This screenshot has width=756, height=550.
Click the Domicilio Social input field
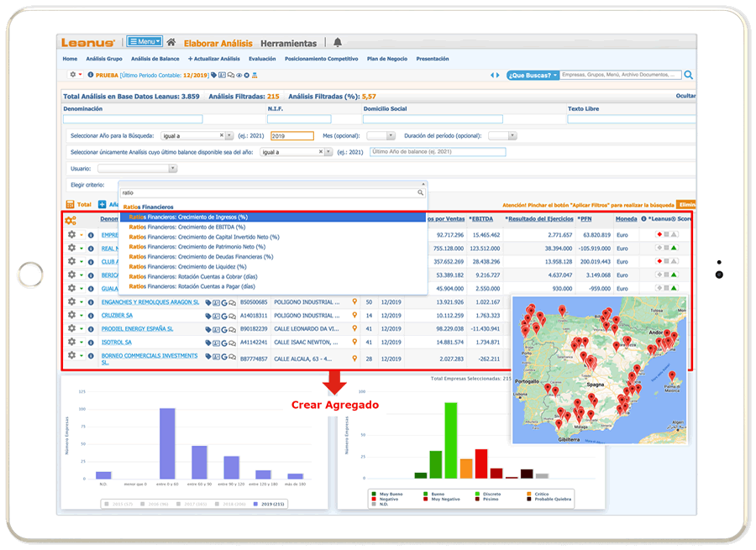click(x=433, y=119)
